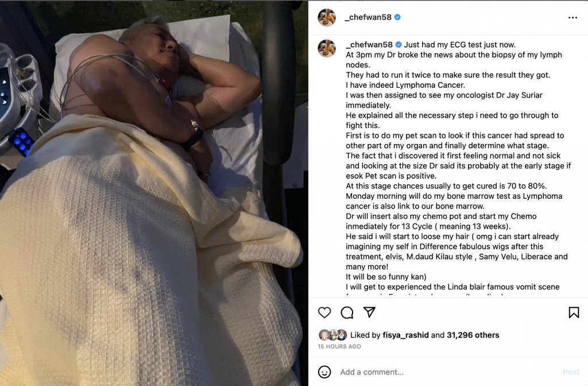Share the post via paper plane icon
The width and height of the screenshot is (588, 386).
point(369,312)
